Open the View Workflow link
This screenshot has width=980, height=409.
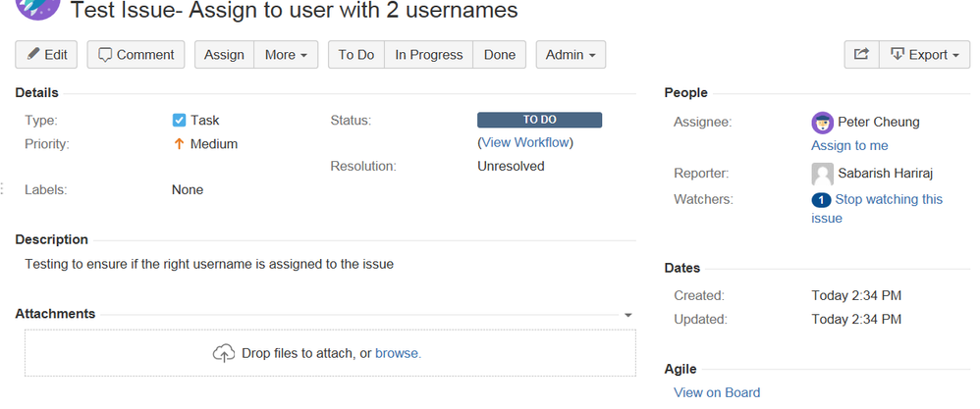[x=525, y=142]
